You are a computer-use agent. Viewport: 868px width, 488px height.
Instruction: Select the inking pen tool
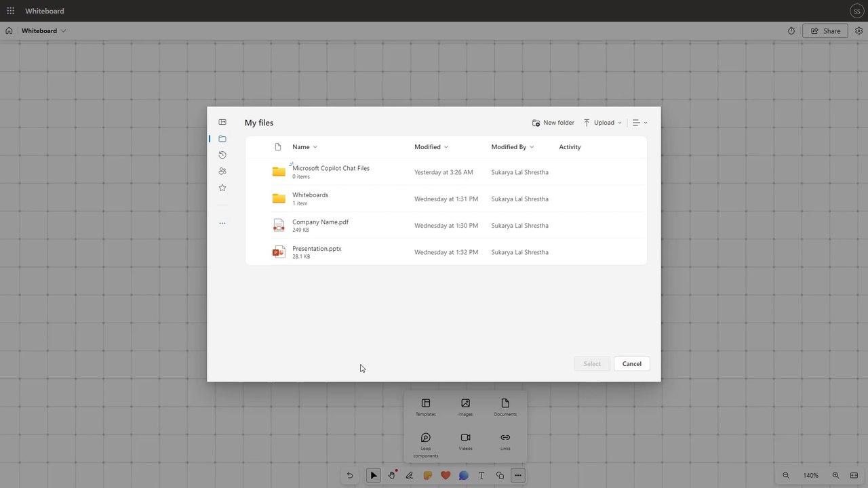[410, 476]
